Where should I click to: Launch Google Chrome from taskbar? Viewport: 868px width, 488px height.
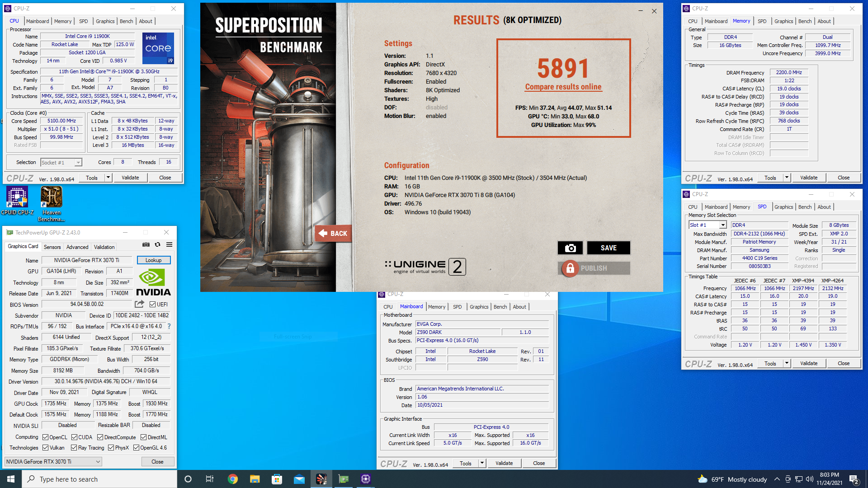coord(232,479)
